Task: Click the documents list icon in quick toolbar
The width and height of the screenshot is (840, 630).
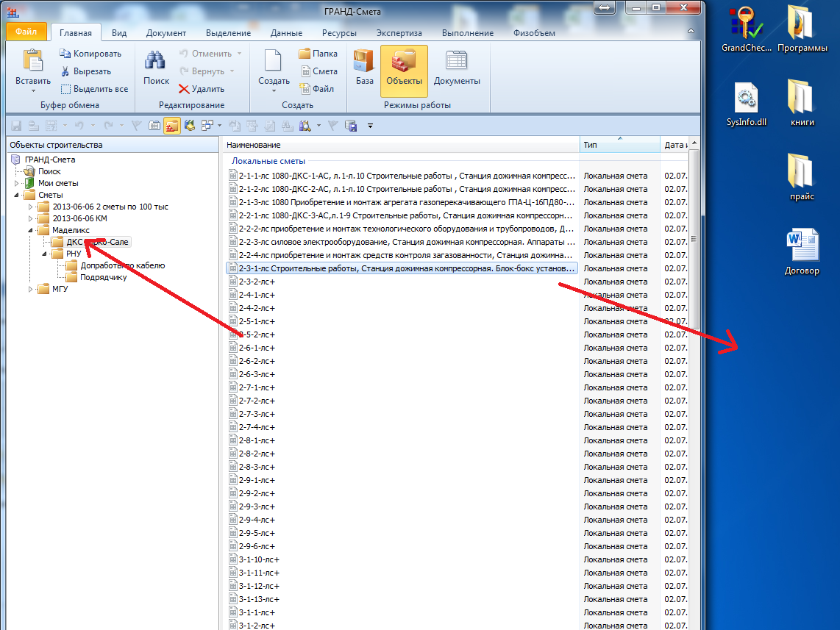Action: (154, 126)
